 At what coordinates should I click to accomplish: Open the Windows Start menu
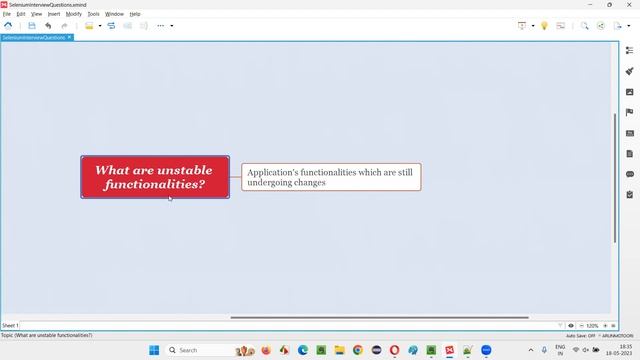point(154,350)
